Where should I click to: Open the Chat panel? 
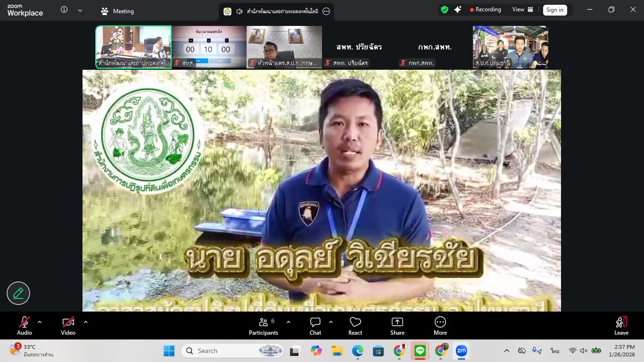click(x=315, y=322)
